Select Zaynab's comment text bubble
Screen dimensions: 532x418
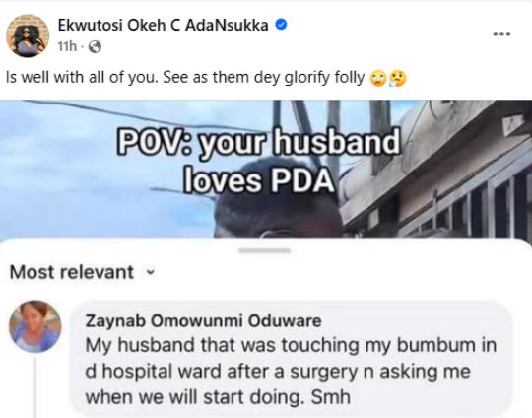[291, 359]
